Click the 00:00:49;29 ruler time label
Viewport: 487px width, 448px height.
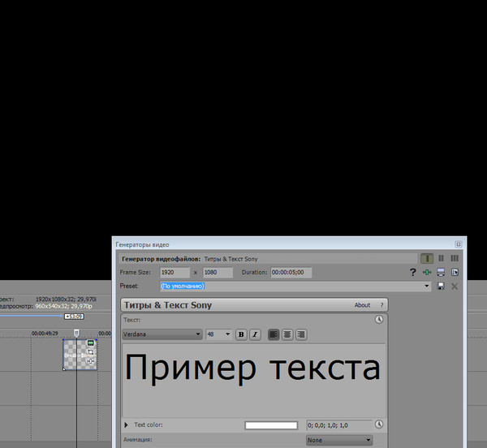tap(45, 333)
